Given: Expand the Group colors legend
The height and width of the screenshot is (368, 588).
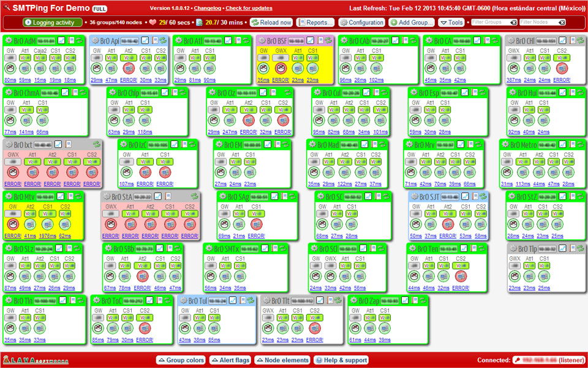Looking at the screenshot, I should [x=181, y=360].
